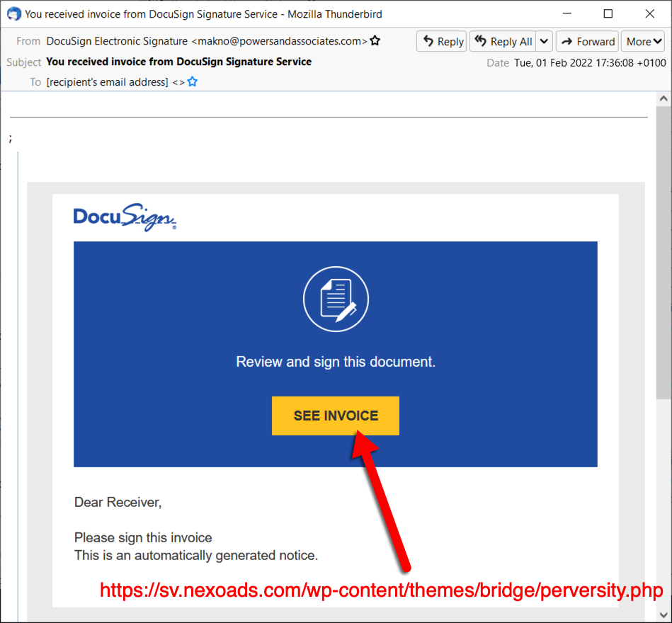The image size is (672, 623).
Task: Minimize the Thunderbird window
Action: 567,13
